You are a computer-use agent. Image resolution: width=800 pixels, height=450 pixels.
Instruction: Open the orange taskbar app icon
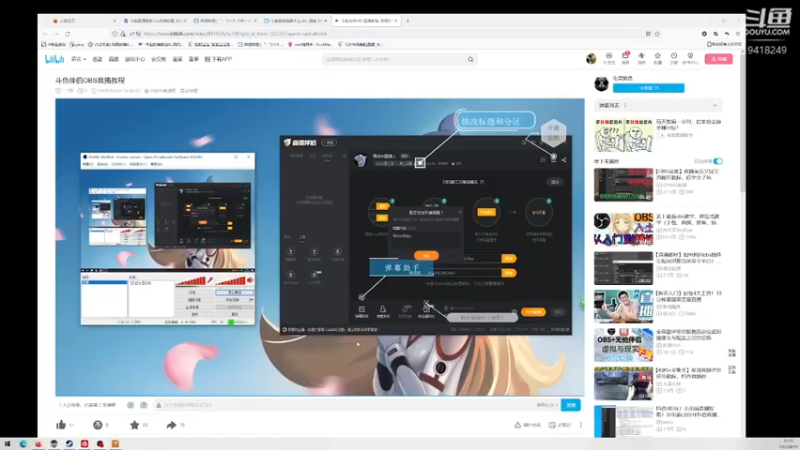click(x=115, y=444)
